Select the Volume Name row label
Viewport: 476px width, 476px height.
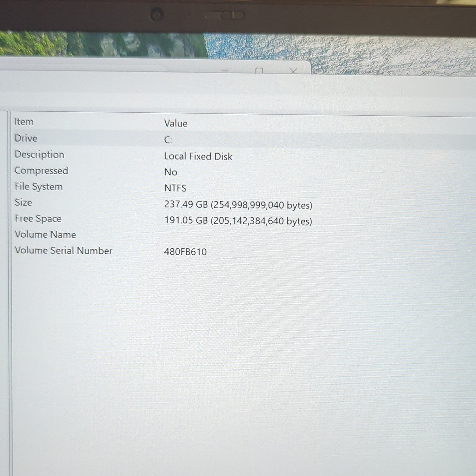coord(45,235)
